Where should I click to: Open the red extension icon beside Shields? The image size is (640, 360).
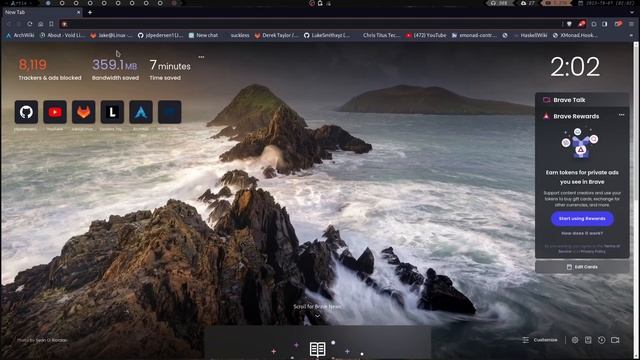pyautogui.click(x=582, y=24)
